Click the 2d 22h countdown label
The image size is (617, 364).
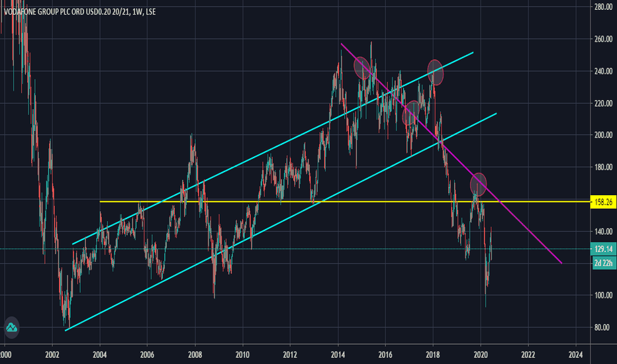point(603,263)
